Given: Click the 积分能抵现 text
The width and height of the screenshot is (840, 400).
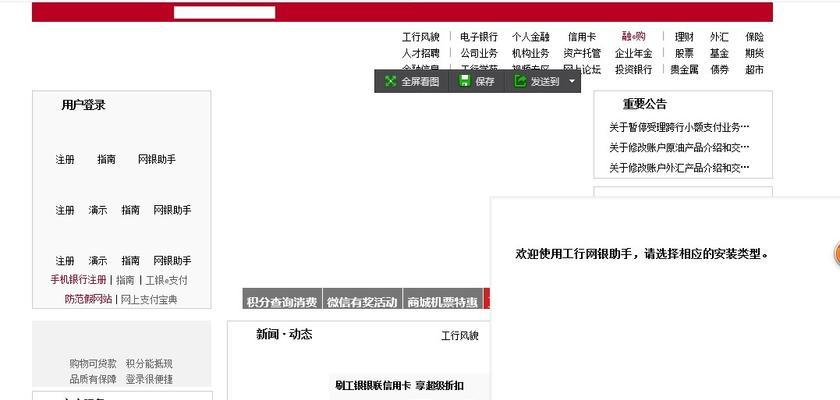Looking at the screenshot, I should (149, 364).
